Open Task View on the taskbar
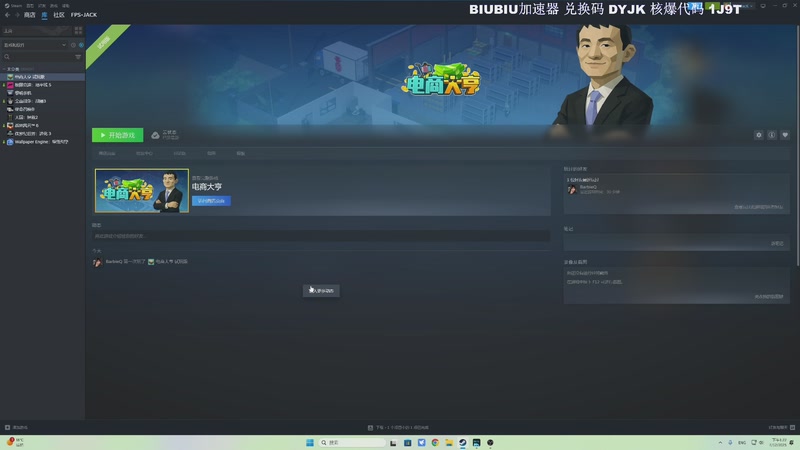This screenshot has width=800, height=450. point(393,442)
